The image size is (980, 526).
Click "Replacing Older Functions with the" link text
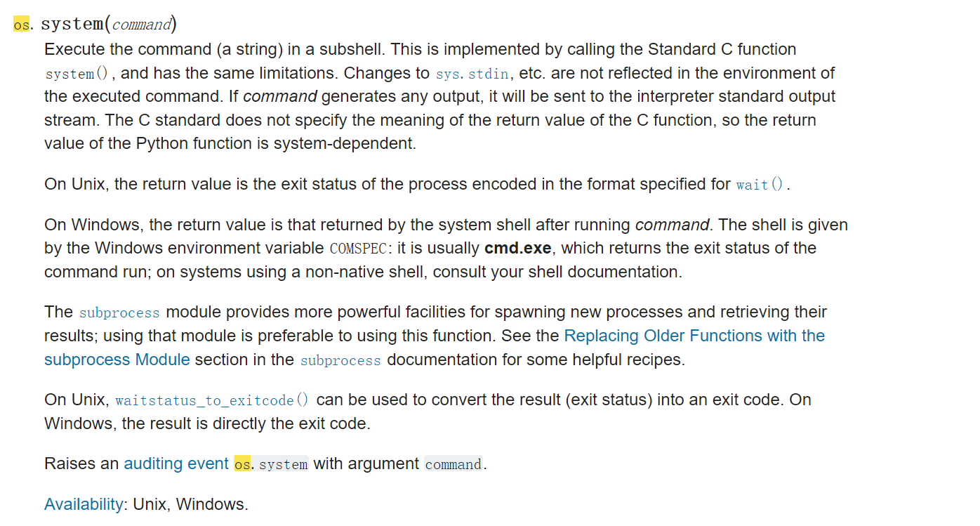point(694,336)
